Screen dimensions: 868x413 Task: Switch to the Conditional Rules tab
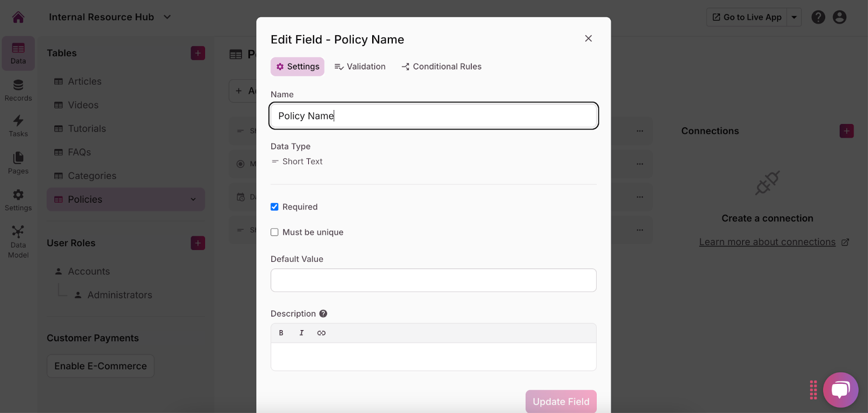442,67
